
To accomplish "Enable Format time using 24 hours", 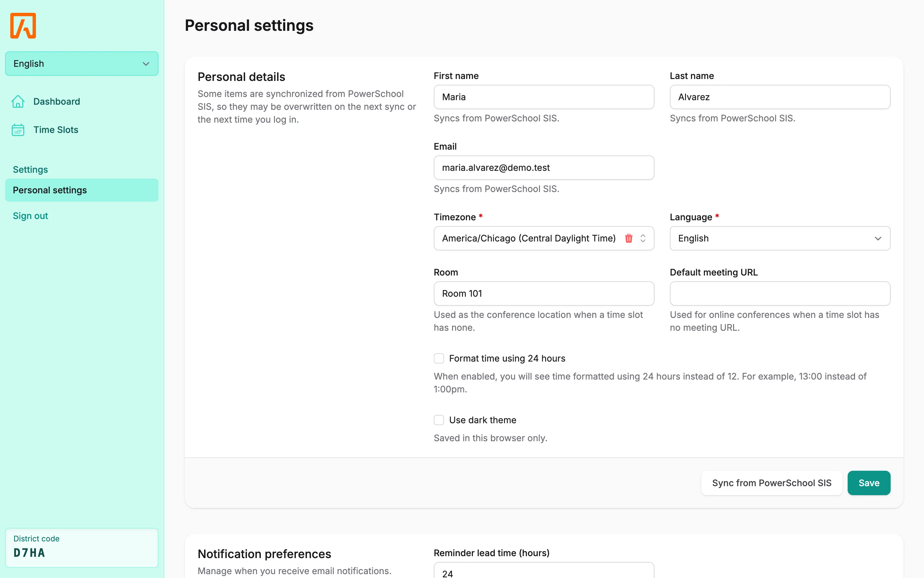I will coord(439,358).
